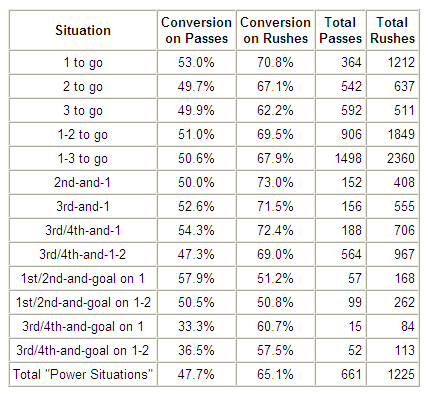Image resolution: width=428 pixels, height=394 pixels.
Task: Click the "2 to go" situation cell
Action: (x=83, y=86)
